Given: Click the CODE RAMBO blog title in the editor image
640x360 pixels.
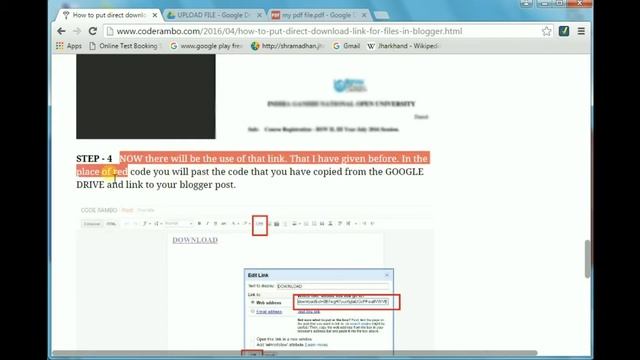Looking at the screenshot, I should point(99,210).
